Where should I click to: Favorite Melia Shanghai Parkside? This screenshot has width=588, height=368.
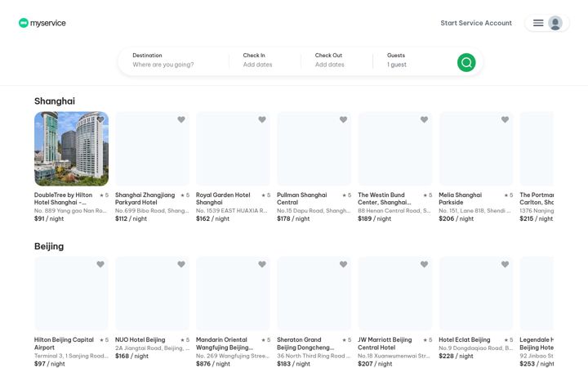(506, 119)
